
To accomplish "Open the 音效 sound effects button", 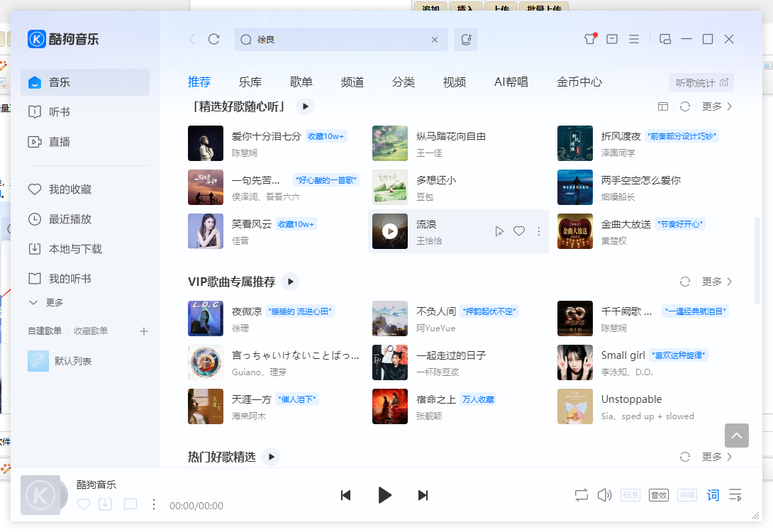I will click(x=659, y=495).
